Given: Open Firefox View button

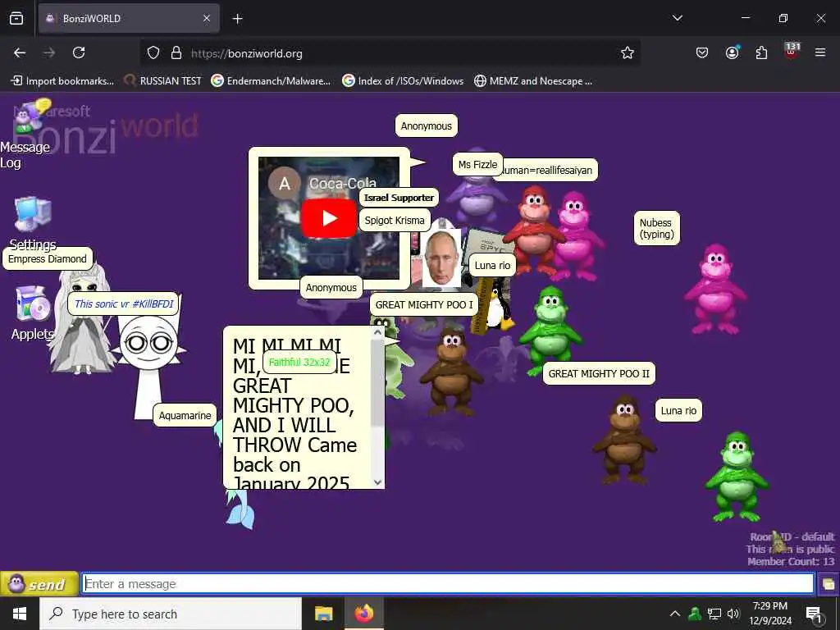Looking at the screenshot, I should point(16,19).
